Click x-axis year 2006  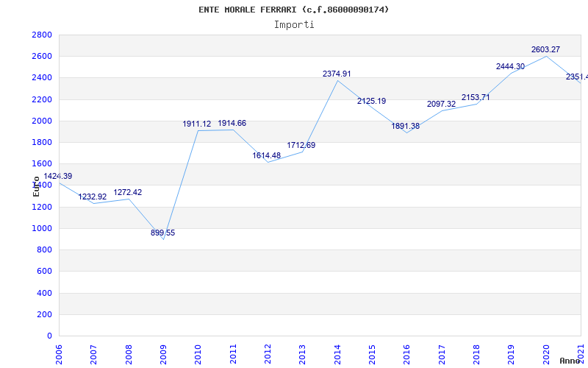(59, 354)
